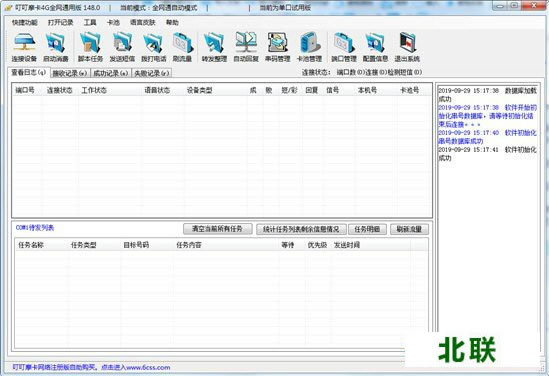Click the 回复 column header
Screen dimensions: 549x376
pos(312,90)
